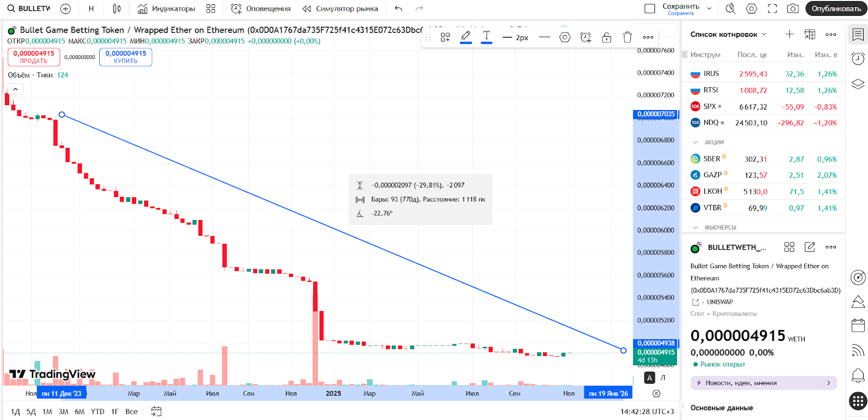Screen dimensions: 868x420
Task: Open the object tree layers panel in sidebar
Action: point(858,84)
